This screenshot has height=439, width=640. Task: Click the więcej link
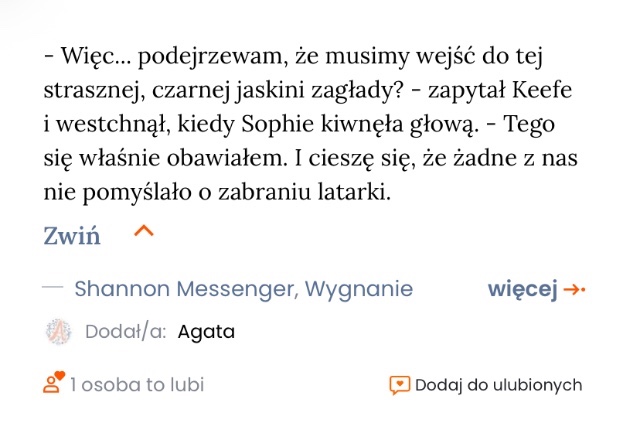[521, 289]
